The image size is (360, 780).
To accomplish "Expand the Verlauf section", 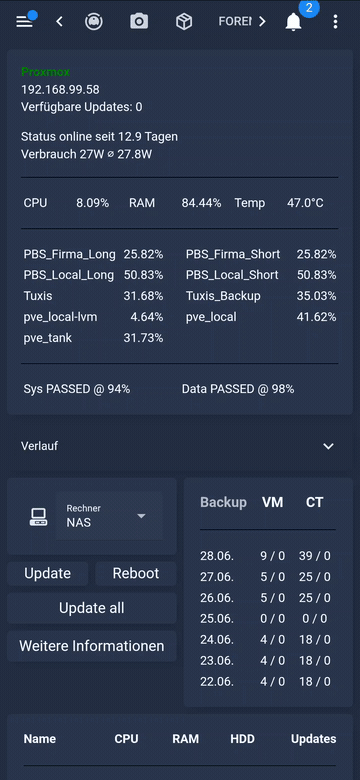I will coord(180,446).
